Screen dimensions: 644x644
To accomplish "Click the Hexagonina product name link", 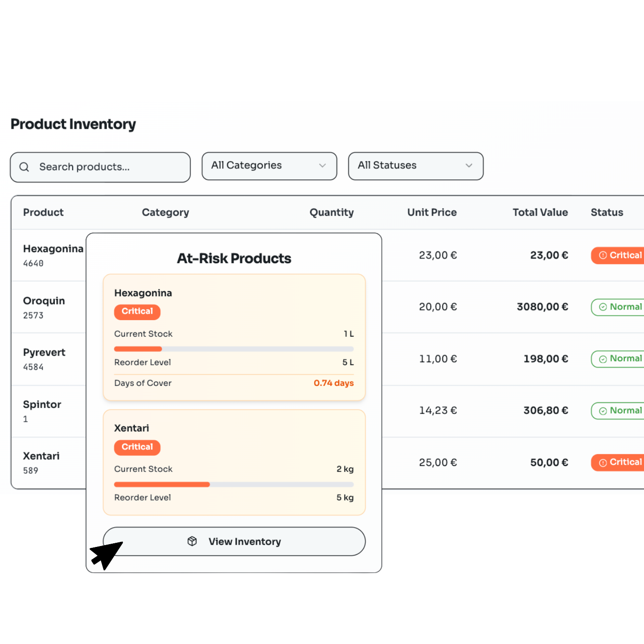I will pos(53,248).
